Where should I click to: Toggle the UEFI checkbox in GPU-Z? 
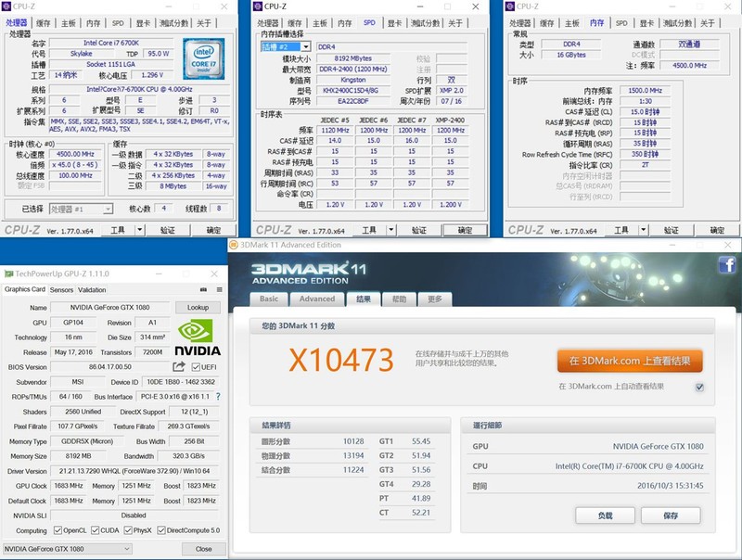(196, 367)
